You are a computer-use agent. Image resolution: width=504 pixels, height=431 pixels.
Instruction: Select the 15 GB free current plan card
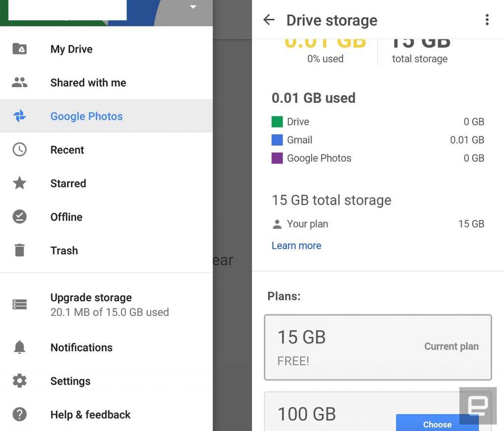coord(378,347)
